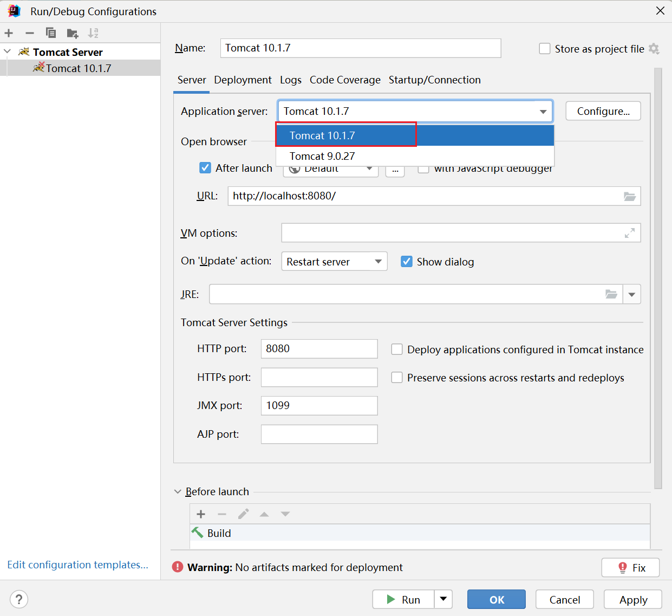Screen dimensions: 672x616
Task: Enable Deploy applications configured in Tomcat instance
Action: pyautogui.click(x=397, y=349)
